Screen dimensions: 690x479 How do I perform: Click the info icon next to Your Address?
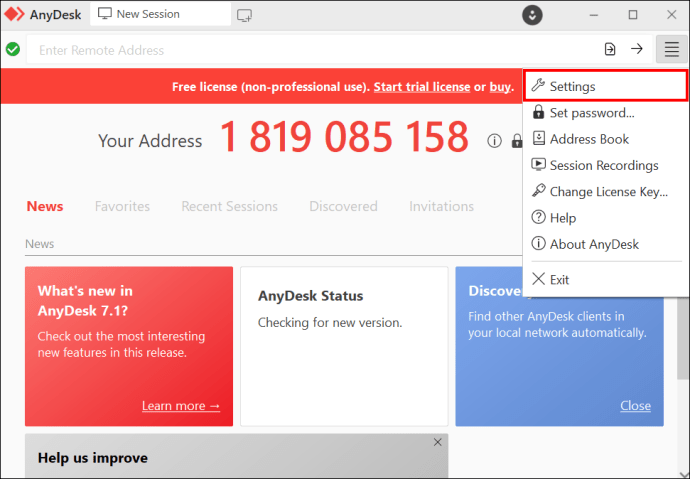494,141
